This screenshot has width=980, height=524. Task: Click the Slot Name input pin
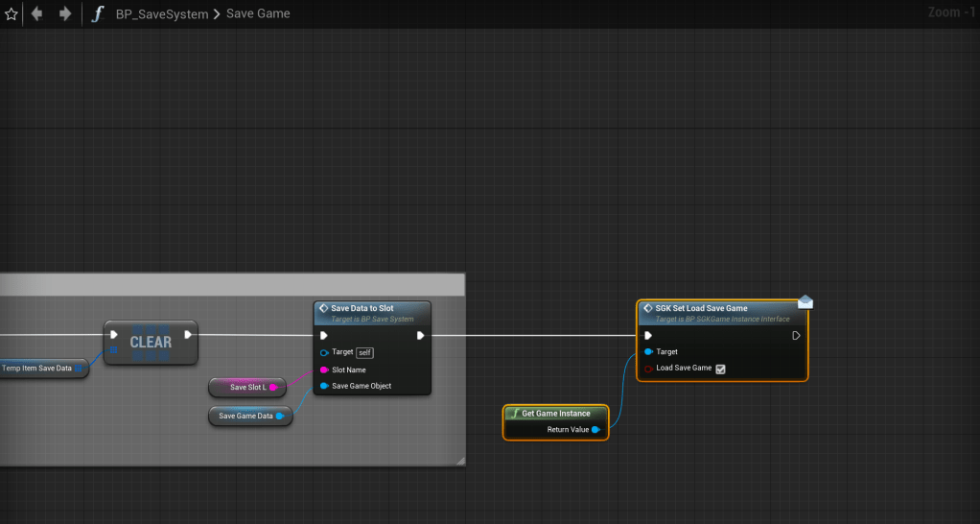[x=324, y=369]
